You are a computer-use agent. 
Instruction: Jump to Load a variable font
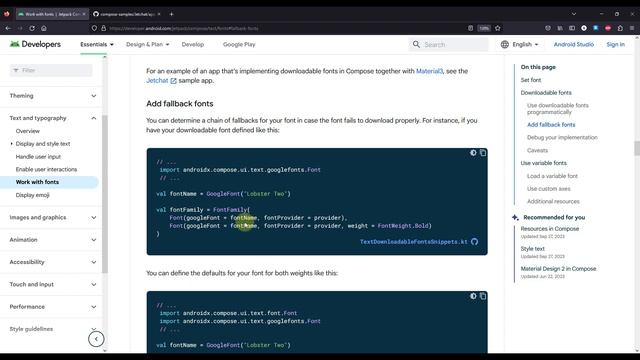[552, 176]
